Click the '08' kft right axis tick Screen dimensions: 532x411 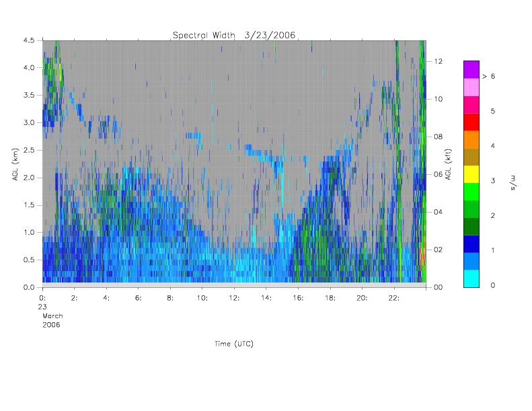tap(438, 137)
